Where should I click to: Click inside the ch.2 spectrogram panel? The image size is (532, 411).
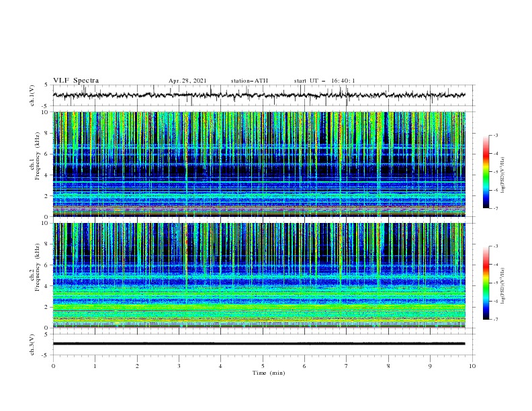[259, 275]
